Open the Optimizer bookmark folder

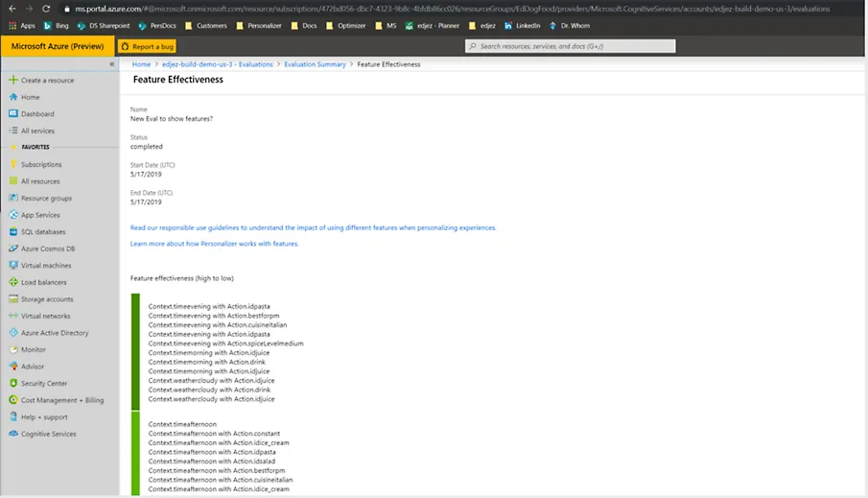click(346, 26)
